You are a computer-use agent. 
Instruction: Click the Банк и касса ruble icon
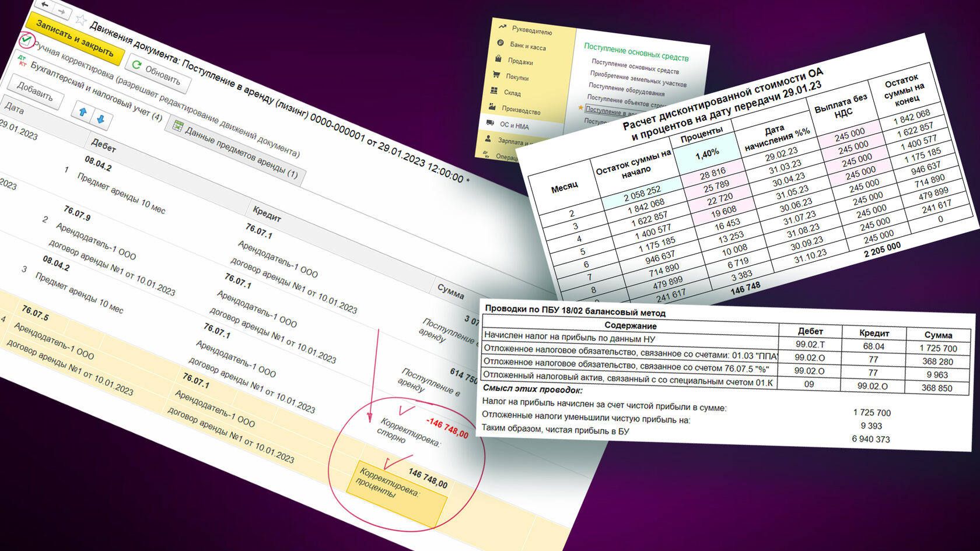[x=501, y=42]
